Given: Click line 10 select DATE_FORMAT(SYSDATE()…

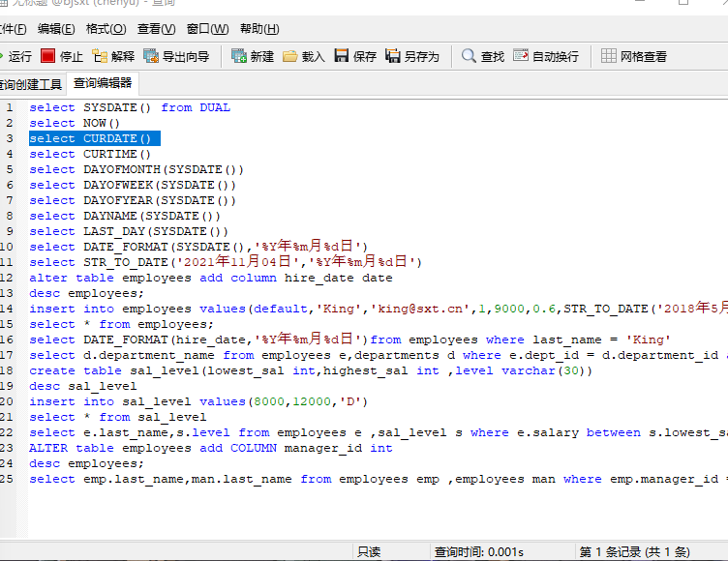Looking at the screenshot, I should point(198,247).
